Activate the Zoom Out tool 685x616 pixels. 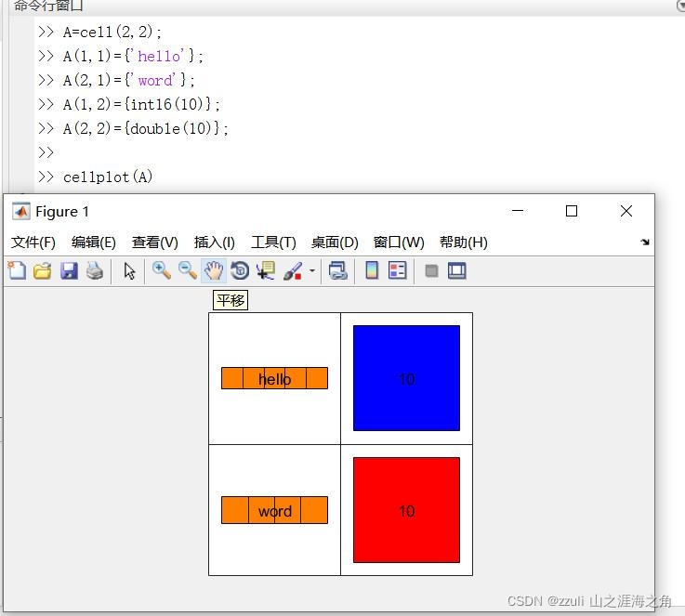point(188,270)
